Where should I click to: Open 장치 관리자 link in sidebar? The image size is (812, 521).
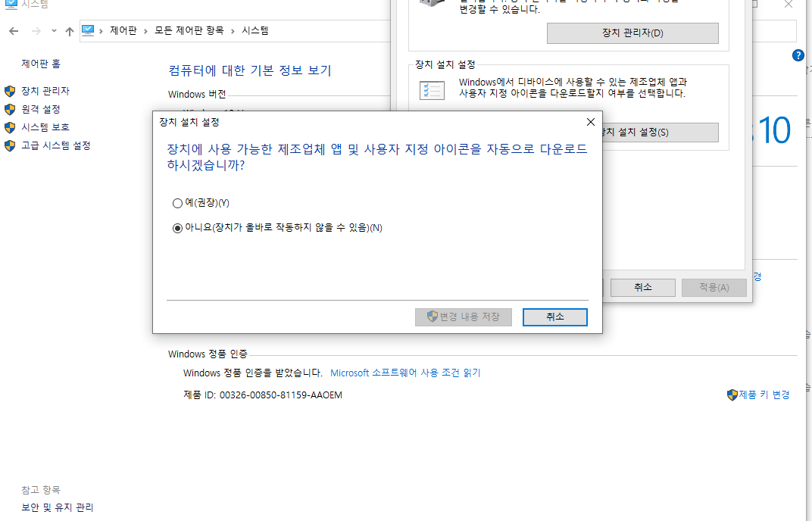coord(45,91)
